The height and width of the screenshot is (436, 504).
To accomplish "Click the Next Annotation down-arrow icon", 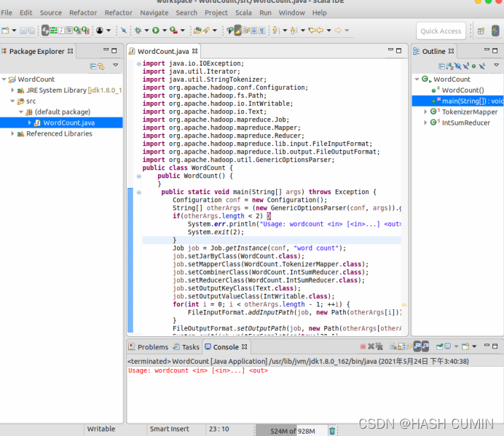I will click(x=275, y=31).
